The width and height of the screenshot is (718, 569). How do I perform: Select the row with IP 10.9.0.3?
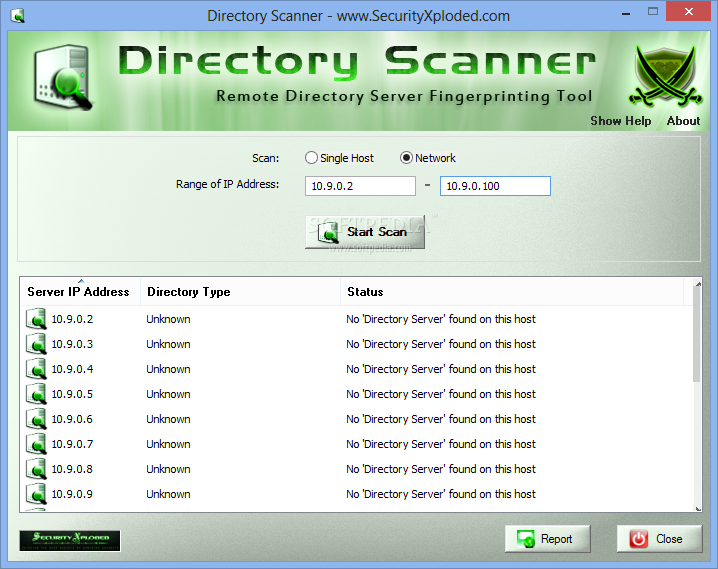click(356, 344)
